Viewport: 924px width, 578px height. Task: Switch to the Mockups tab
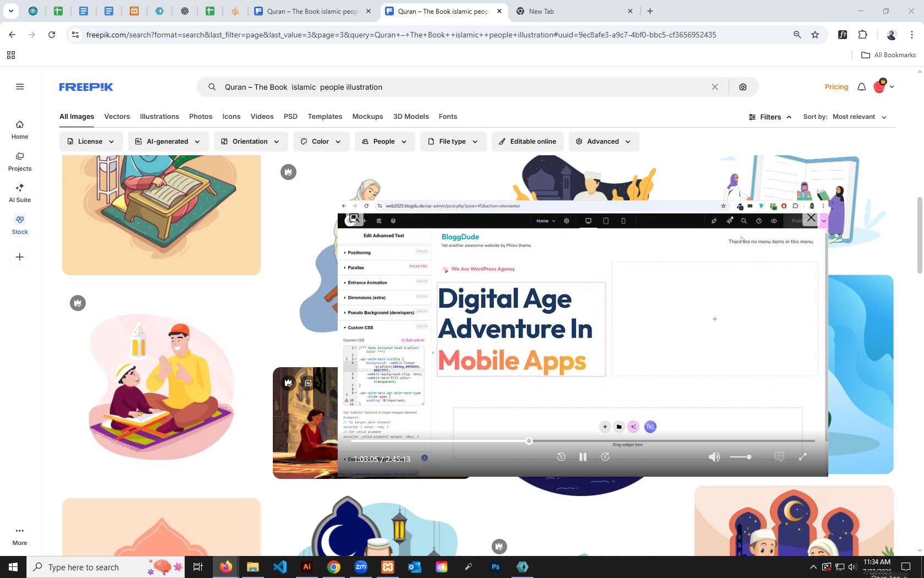[367, 117]
